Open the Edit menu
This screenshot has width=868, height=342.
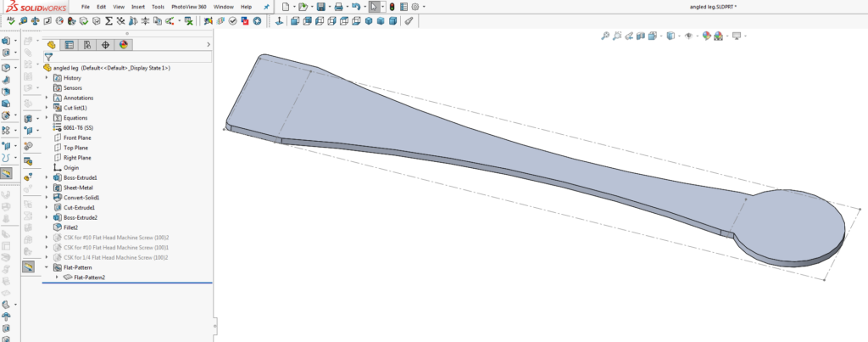tap(102, 7)
